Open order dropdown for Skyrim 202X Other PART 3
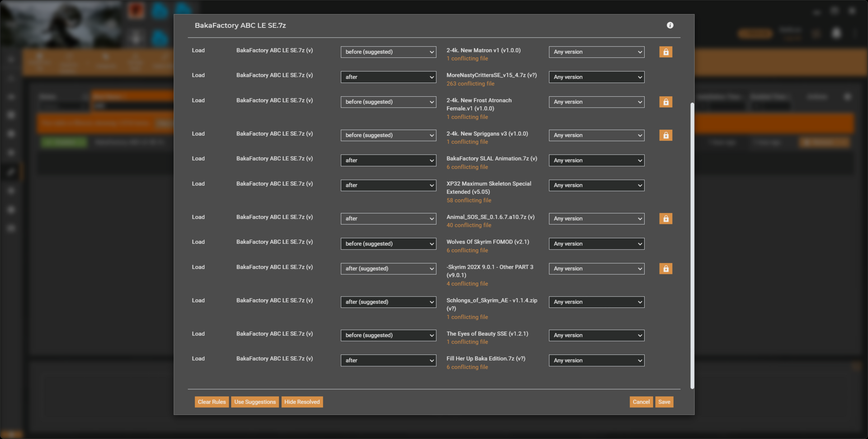868x439 pixels. [388, 269]
